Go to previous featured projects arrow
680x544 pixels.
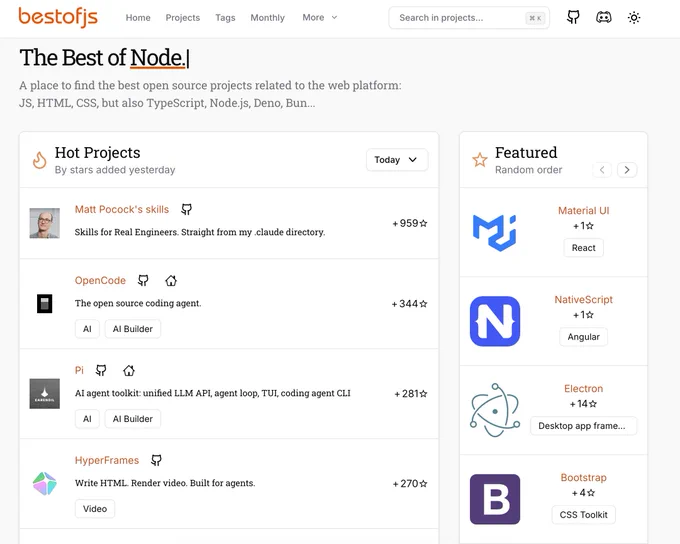point(602,170)
